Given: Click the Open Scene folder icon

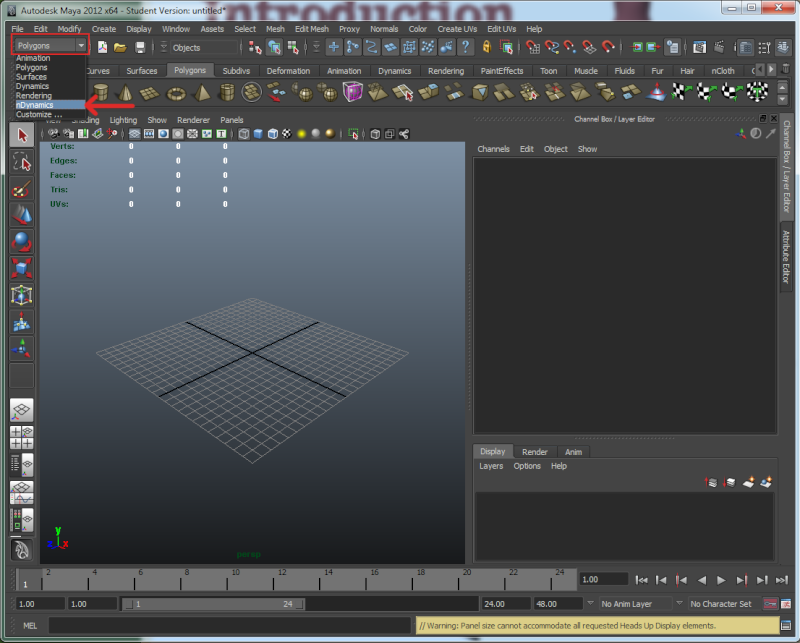Looking at the screenshot, I should 120,47.
